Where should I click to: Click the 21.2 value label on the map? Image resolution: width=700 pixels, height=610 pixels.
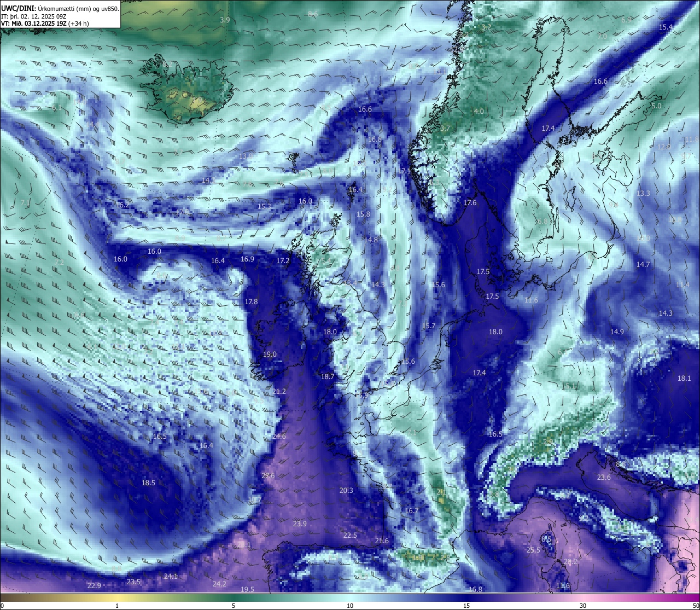tap(279, 392)
